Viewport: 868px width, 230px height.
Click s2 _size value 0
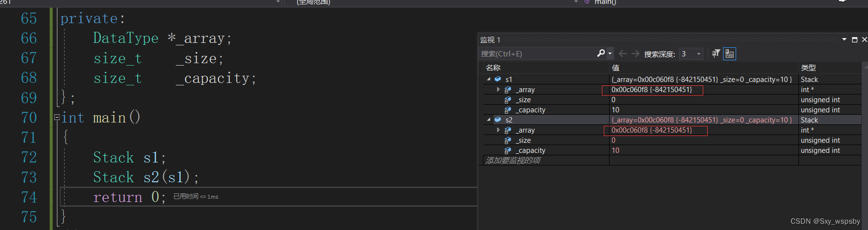click(613, 140)
